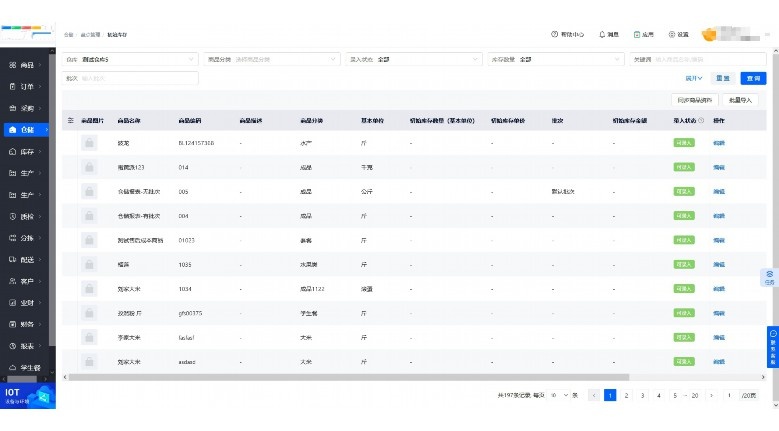
Task: Go to page 3 in the pagination
Action: [642, 395]
